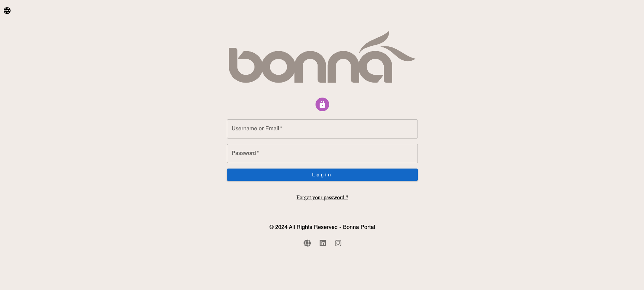This screenshot has width=644, height=290.
Task: Click the purple lock icon
Action: (322, 104)
